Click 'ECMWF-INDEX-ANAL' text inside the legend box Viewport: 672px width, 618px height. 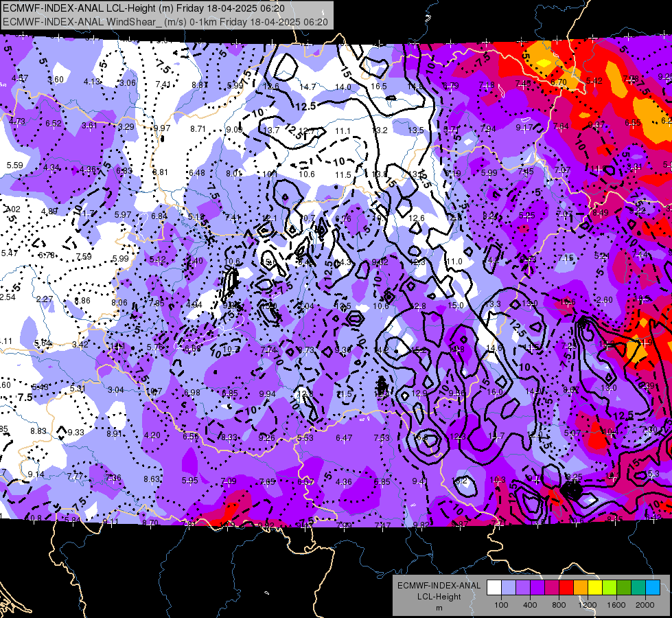(x=439, y=586)
